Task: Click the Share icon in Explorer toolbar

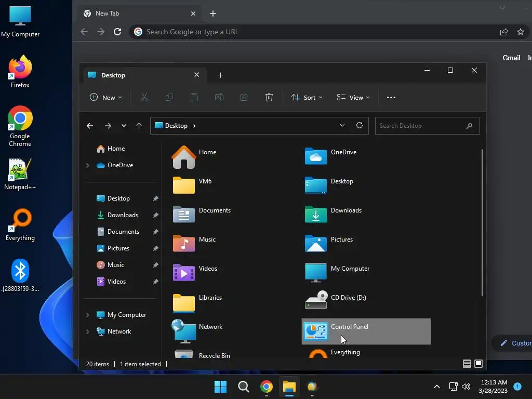Action: 244,97
